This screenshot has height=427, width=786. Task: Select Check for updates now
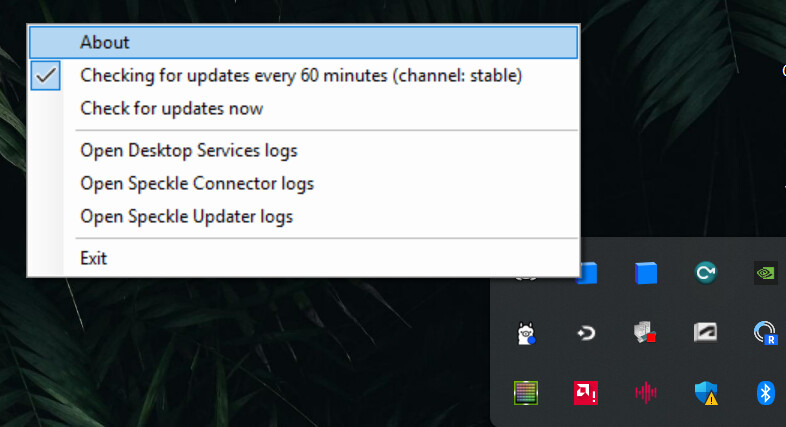(x=303, y=109)
